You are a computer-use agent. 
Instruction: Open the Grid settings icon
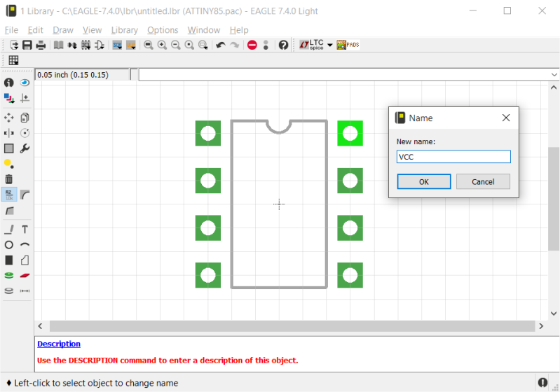tap(13, 60)
